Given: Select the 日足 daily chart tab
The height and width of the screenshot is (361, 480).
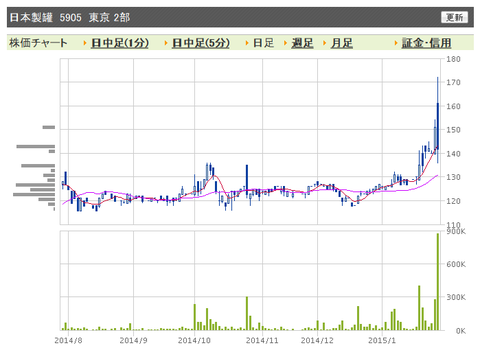Looking at the screenshot, I should tap(263, 43).
